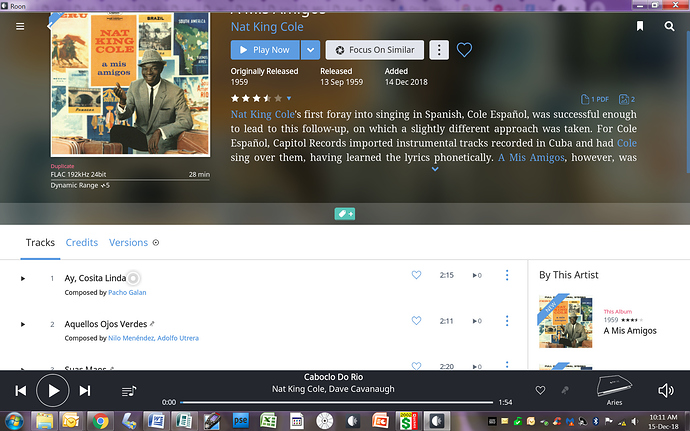Image resolution: width=690 pixels, height=431 pixels.
Task: Click composer Nilo Menéndez link
Action: coord(131,338)
